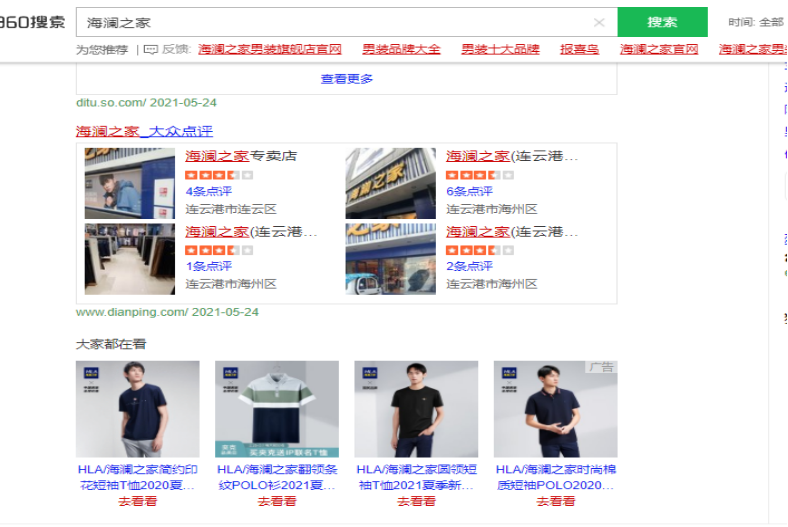
Task: Click storefront thumbnail next to 2条点评
Action: click(390, 259)
